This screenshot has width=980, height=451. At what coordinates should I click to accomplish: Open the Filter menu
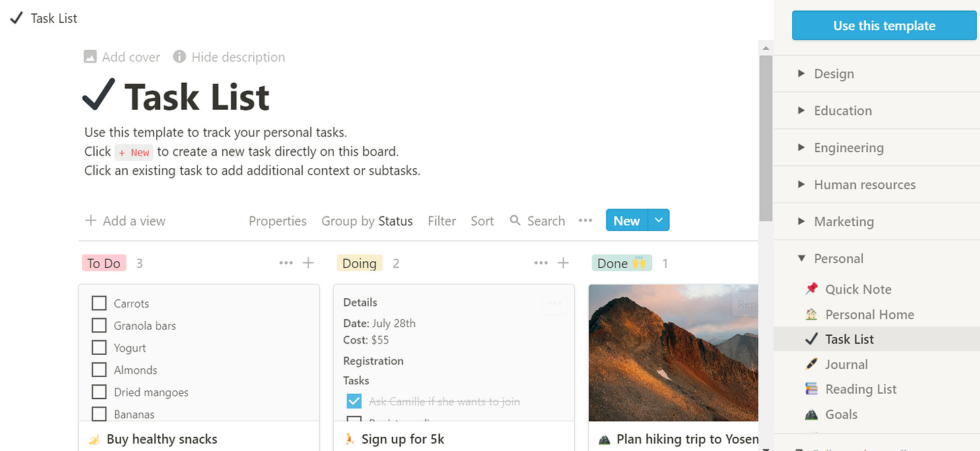point(442,221)
